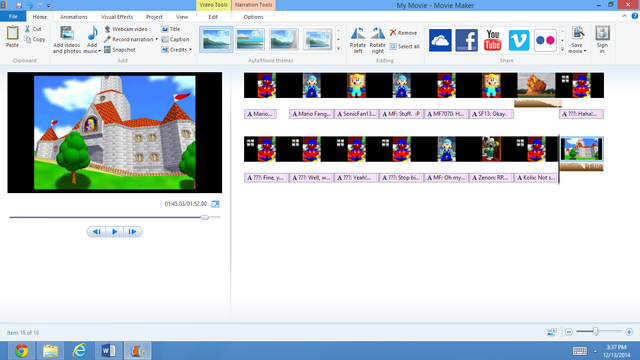Open the Project tab

coord(154,17)
